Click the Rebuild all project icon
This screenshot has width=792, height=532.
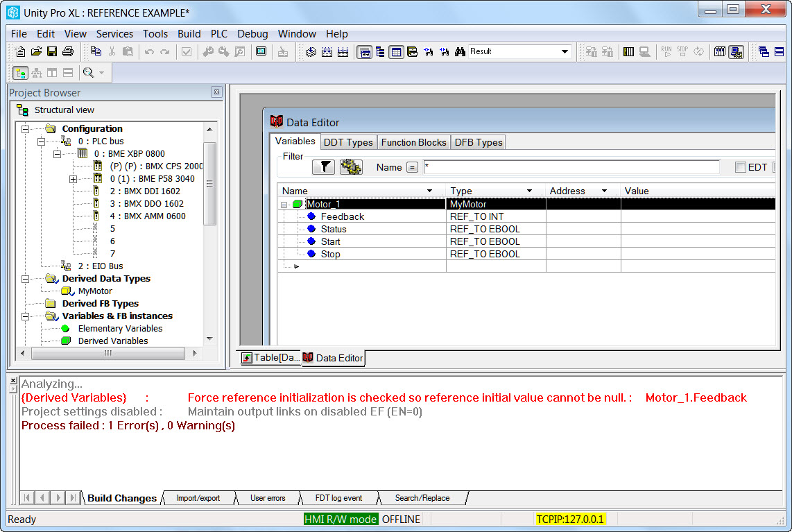click(343, 51)
